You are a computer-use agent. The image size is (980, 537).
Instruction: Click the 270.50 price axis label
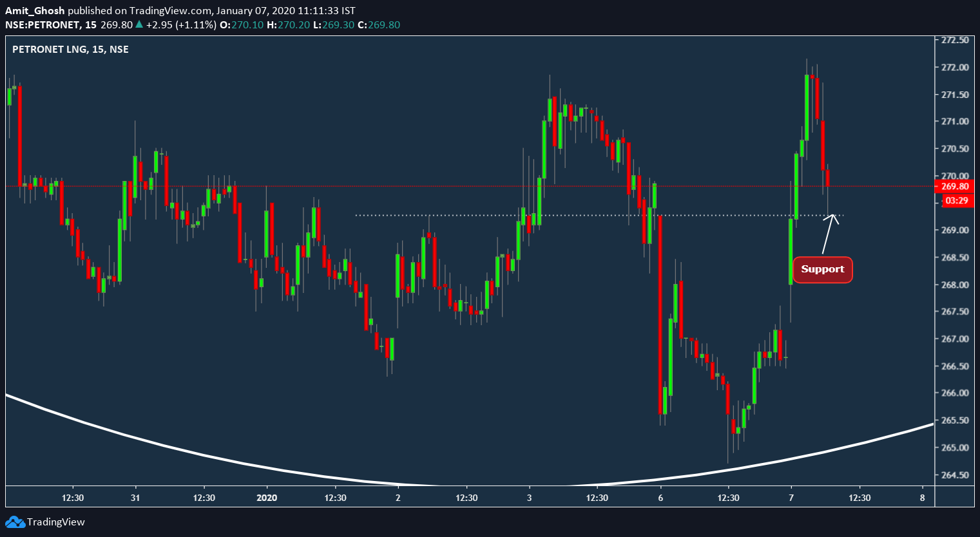pyautogui.click(x=955, y=149)
